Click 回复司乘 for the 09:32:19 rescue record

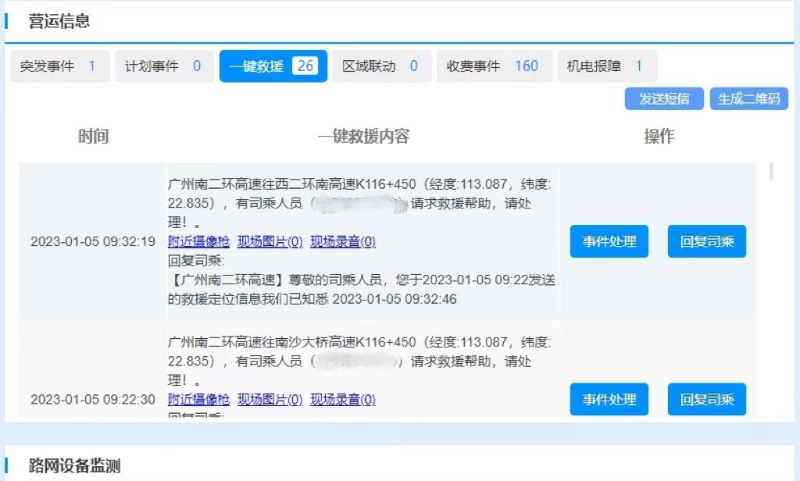click(706, 242)
